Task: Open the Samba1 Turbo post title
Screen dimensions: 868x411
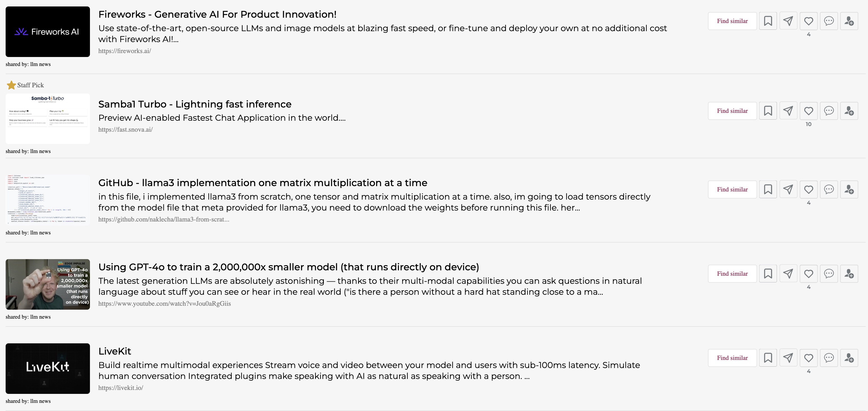Action: point(195,104)
